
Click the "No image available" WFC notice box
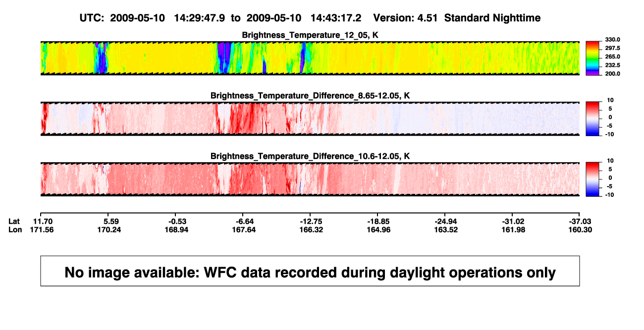(x=310, y=271)
